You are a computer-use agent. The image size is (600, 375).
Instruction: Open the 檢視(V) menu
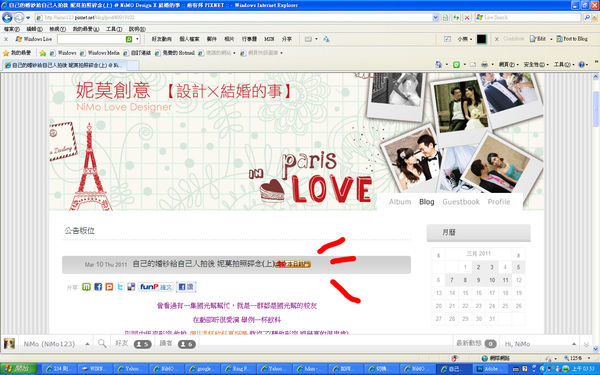57,29
